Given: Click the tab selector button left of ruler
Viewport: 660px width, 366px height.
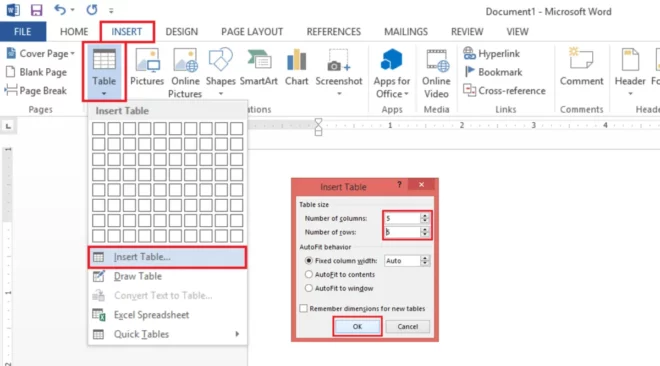Looking at the screenshot, I should 8,126.
